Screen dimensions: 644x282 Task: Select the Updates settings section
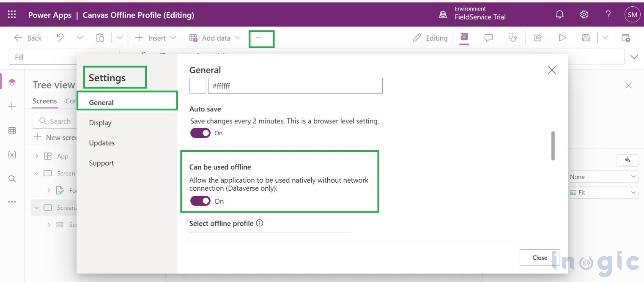click(101, 143)
